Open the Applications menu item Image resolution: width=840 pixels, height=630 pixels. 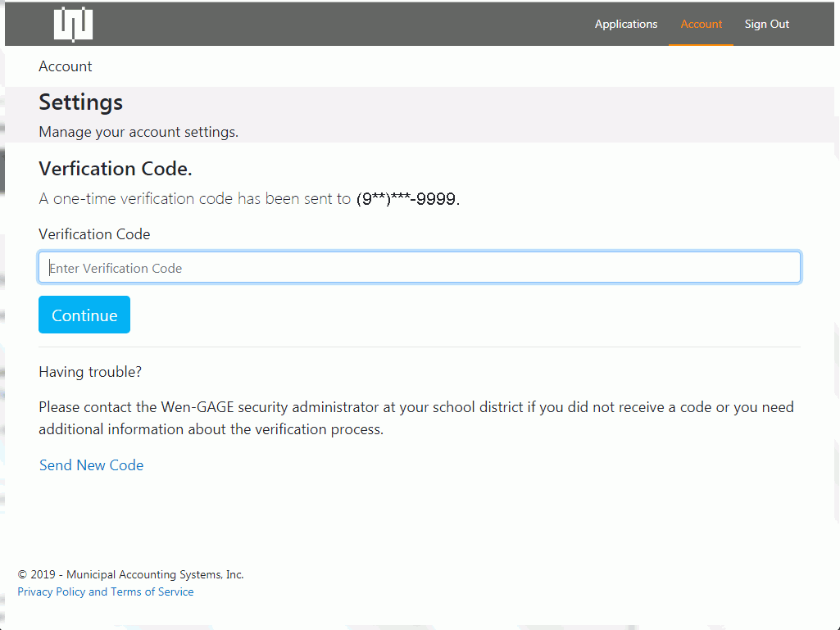[x=625, y=24]
